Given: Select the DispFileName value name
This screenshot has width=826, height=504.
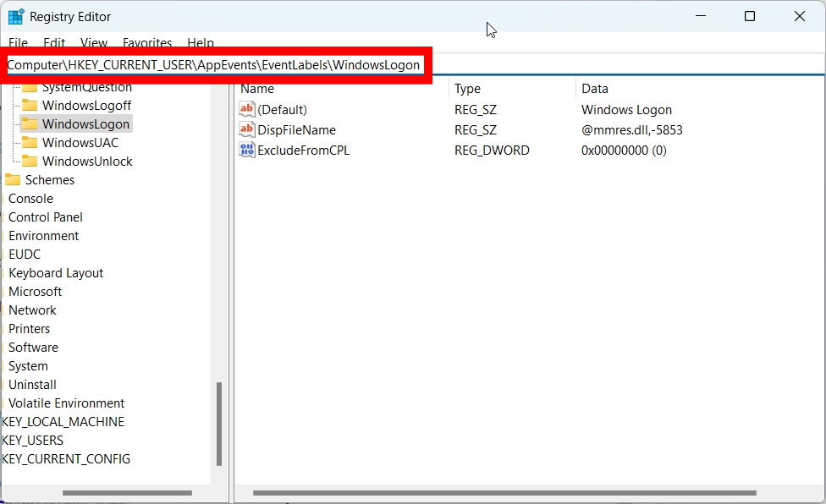Looking at the screenshot, I should pos(296,129).
